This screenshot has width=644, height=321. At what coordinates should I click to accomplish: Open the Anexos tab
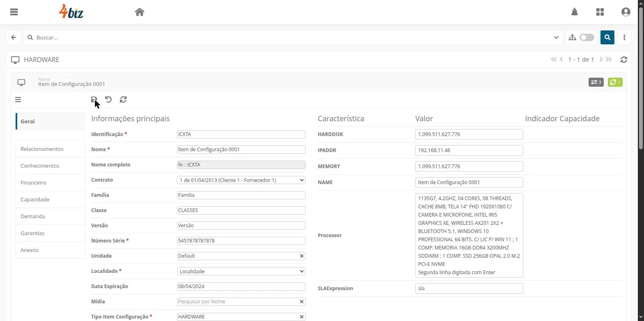tap(50, 250)
